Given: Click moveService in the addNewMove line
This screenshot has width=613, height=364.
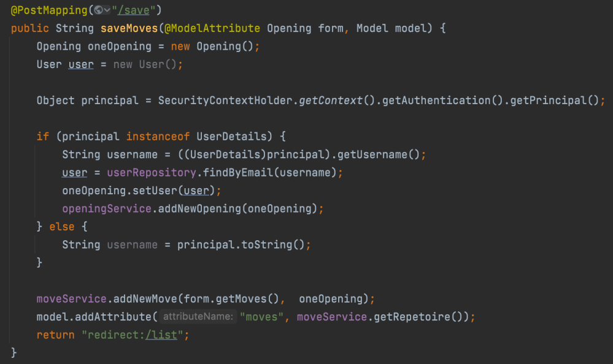Looking at the screenshot, I should [x=72, y=299].
